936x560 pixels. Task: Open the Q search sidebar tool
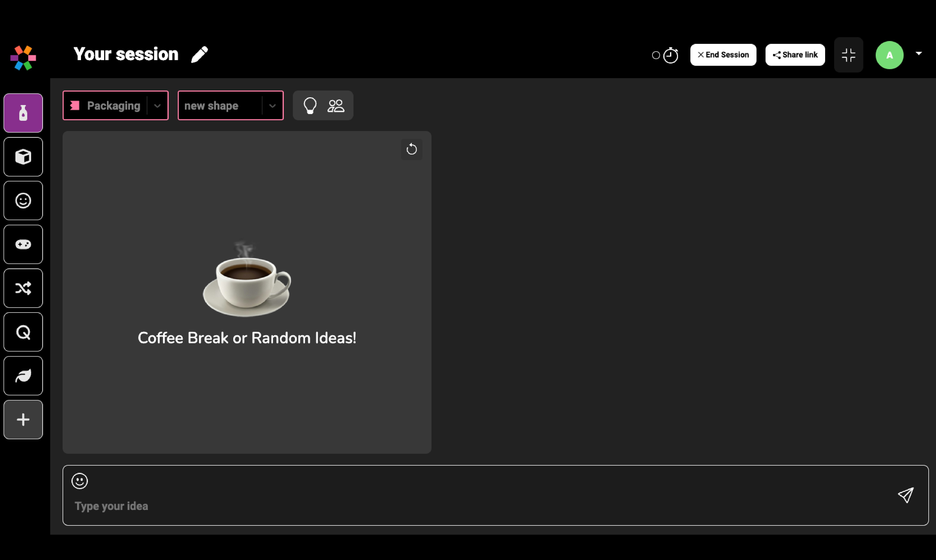(23, 332)
